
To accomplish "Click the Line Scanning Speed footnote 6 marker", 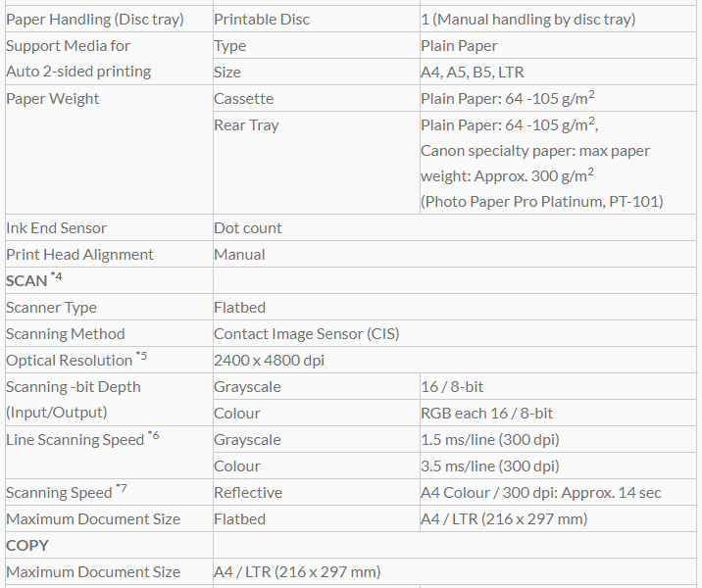I will point(153,435).
